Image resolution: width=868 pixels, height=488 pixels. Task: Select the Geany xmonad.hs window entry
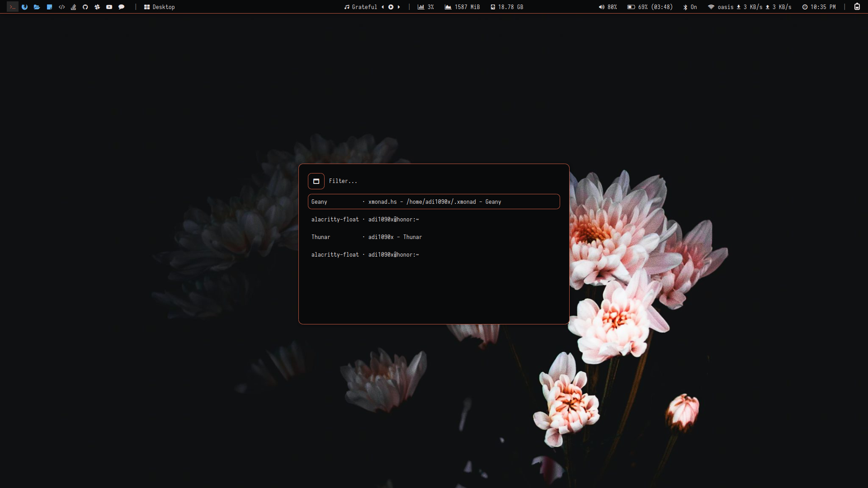point(434,202)
